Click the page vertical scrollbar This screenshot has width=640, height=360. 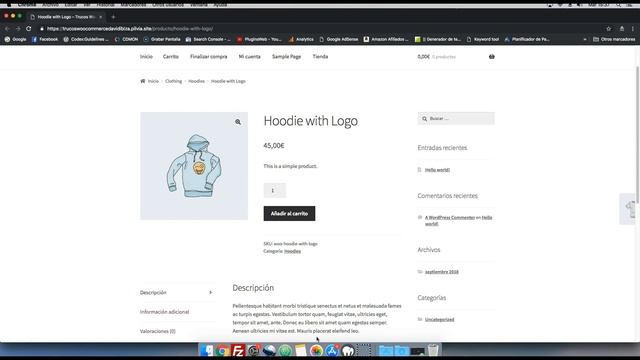tap(638, 135)
